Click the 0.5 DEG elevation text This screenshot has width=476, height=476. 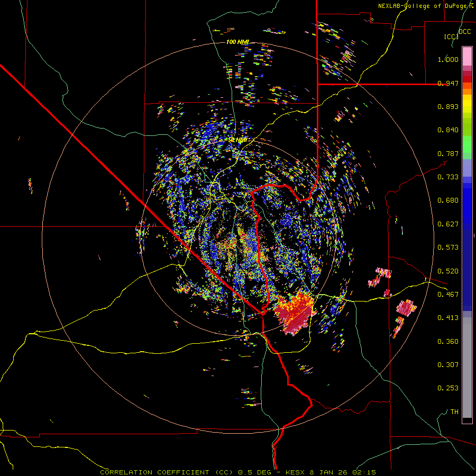[x=254, y=472]
